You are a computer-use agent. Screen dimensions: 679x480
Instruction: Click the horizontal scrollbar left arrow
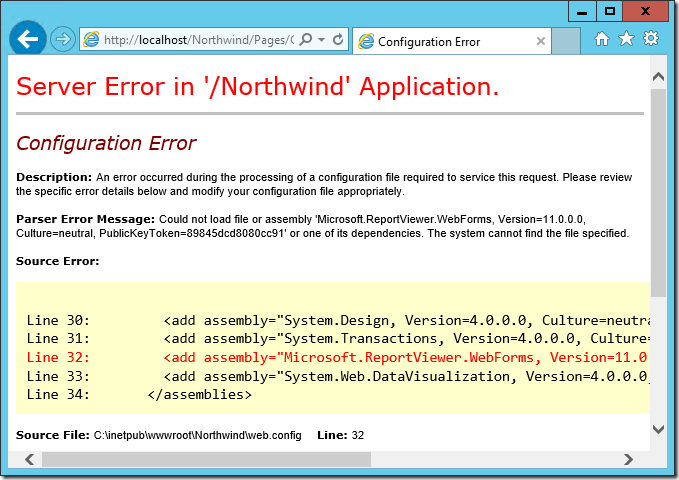point(29,459)
